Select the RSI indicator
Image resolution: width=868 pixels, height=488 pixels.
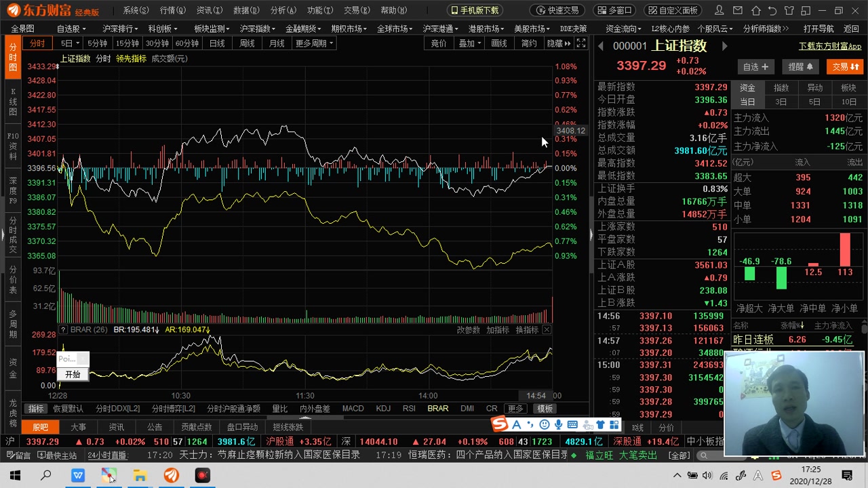[409, 409]
